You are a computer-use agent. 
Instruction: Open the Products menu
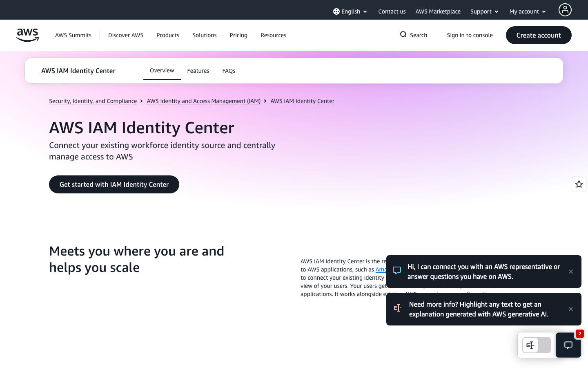(168, 35)
